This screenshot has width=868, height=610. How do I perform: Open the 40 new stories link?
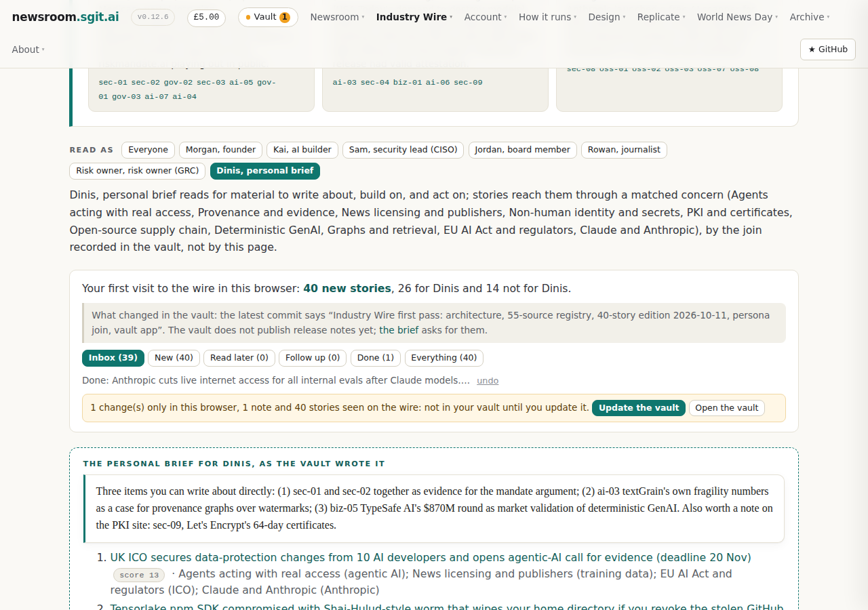(x=347, y=288)
